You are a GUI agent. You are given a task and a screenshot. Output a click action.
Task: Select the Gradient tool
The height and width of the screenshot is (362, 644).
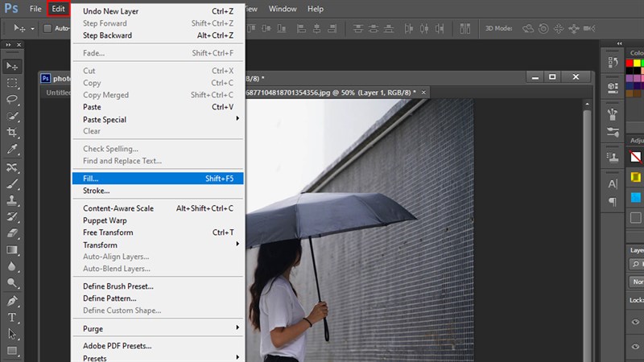point(12,249)
